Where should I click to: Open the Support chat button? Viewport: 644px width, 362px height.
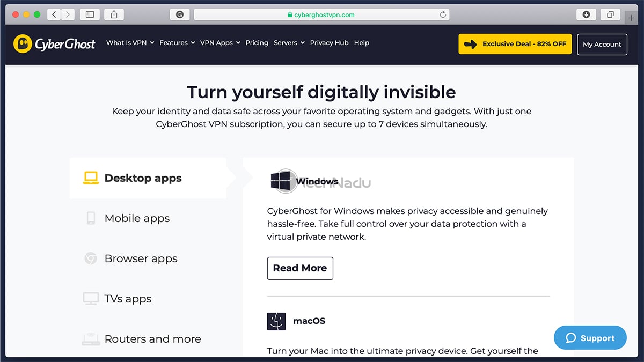(590, 338)
